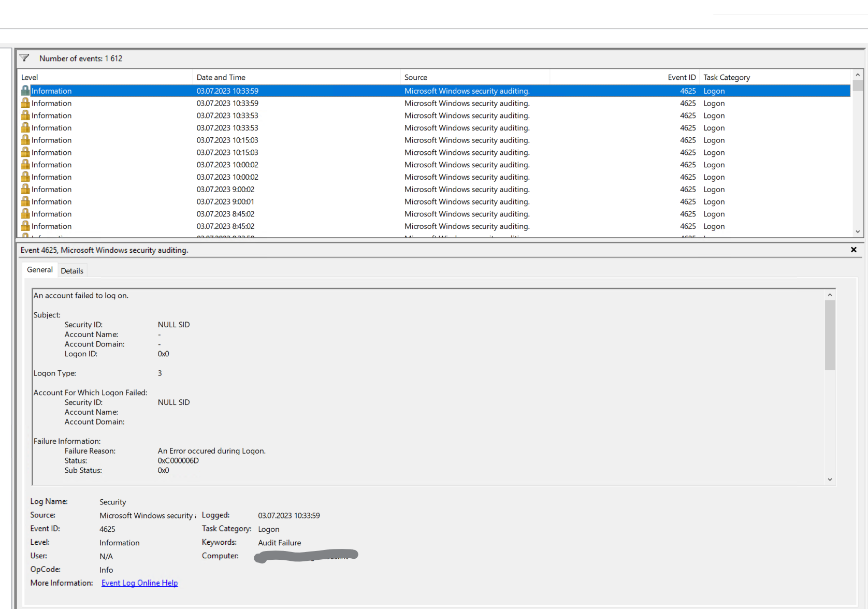Click the Level column header
868x609 pixels.
(x=30, y=77)
